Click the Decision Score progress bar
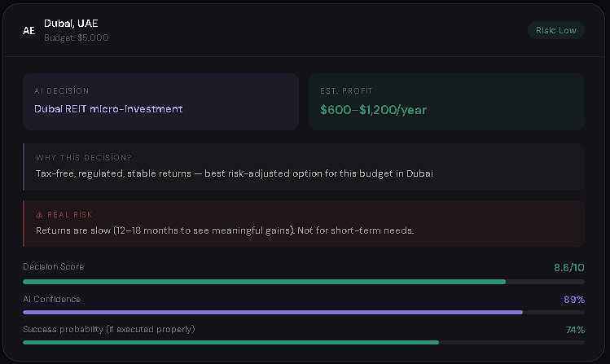 [304, 282]
